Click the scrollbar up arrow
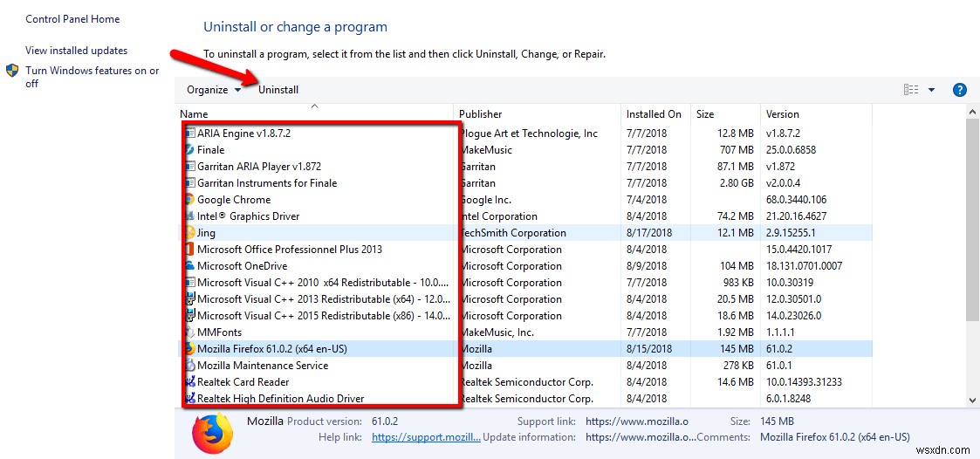 pos(972,112)
